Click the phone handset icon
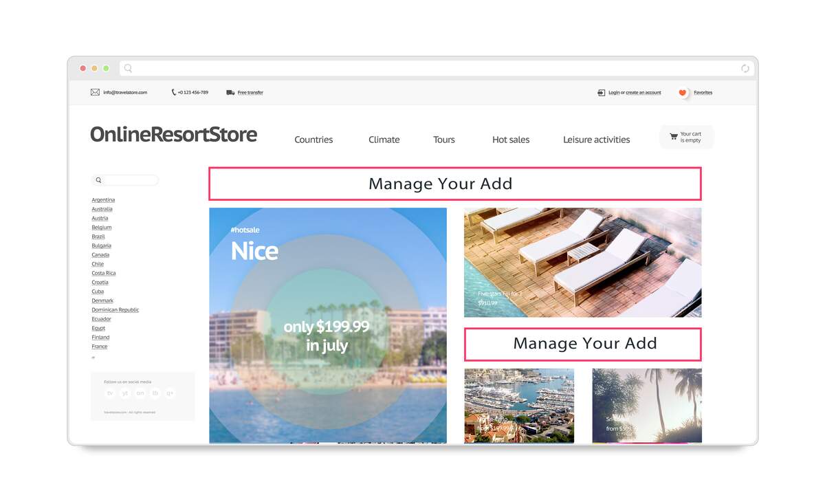Screen dimensions: 825x504 tap(174, 92)
